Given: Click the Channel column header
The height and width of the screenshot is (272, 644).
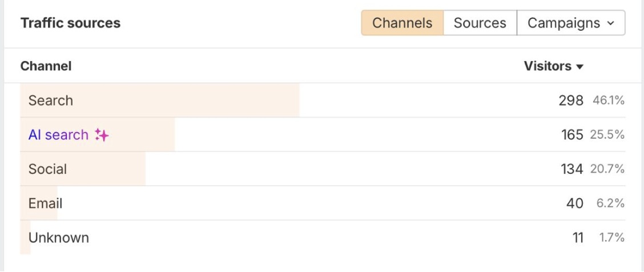Looking at the screenshot, I should point(46,66).
